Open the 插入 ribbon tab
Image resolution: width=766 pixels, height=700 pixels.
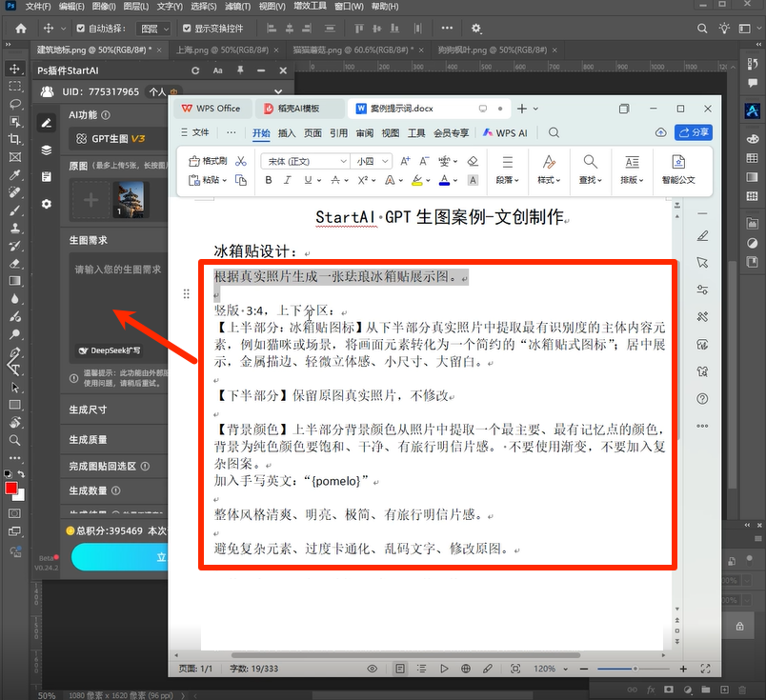[x=287, y=133]
